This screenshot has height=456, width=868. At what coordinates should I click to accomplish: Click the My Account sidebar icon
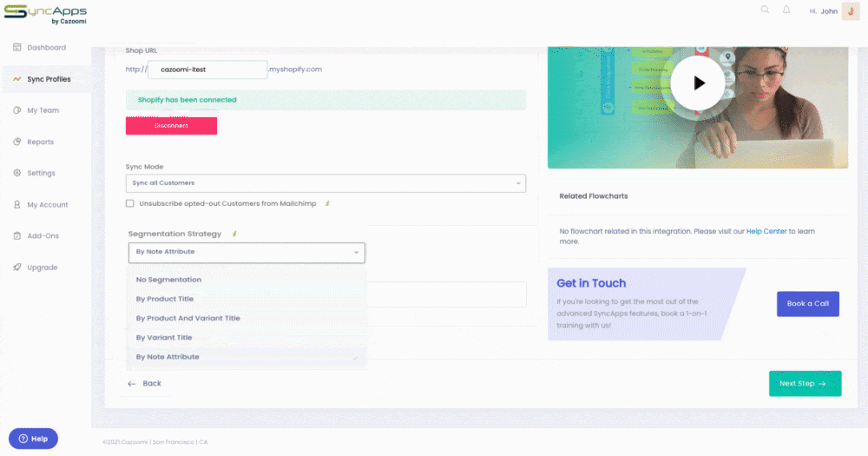(x=17, y=204)
